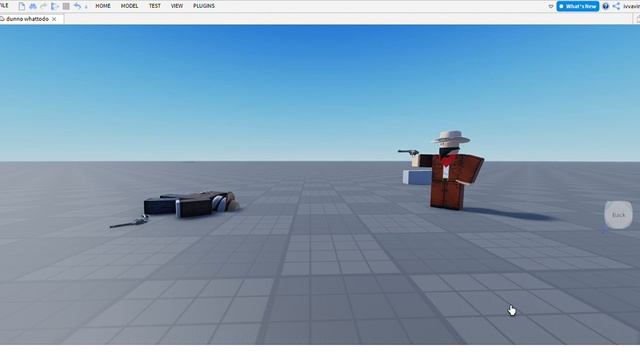Open the quick access toolbar dropdown arrow
The height and width of the screenshot is (360, 640).
pyautogui.click(x=86, y=7)
